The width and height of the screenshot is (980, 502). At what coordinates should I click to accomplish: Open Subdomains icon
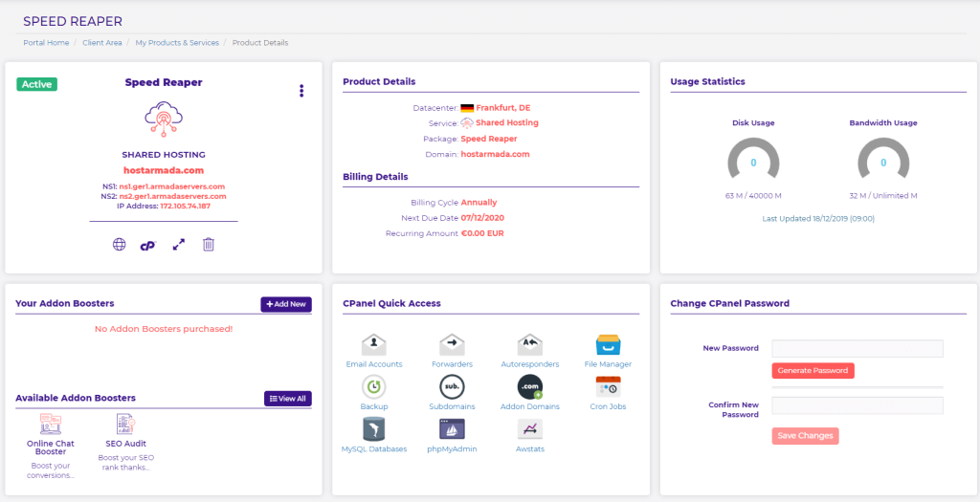pyautogui.click(x=452, y=387)
